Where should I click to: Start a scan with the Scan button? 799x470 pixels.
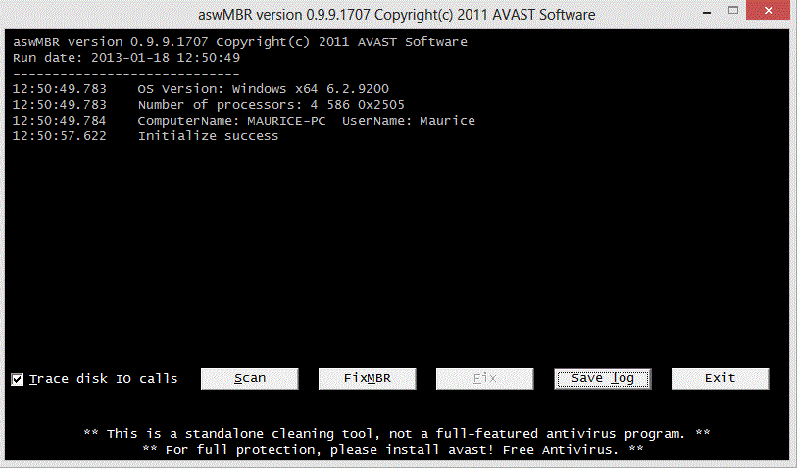tap(250, 379)
